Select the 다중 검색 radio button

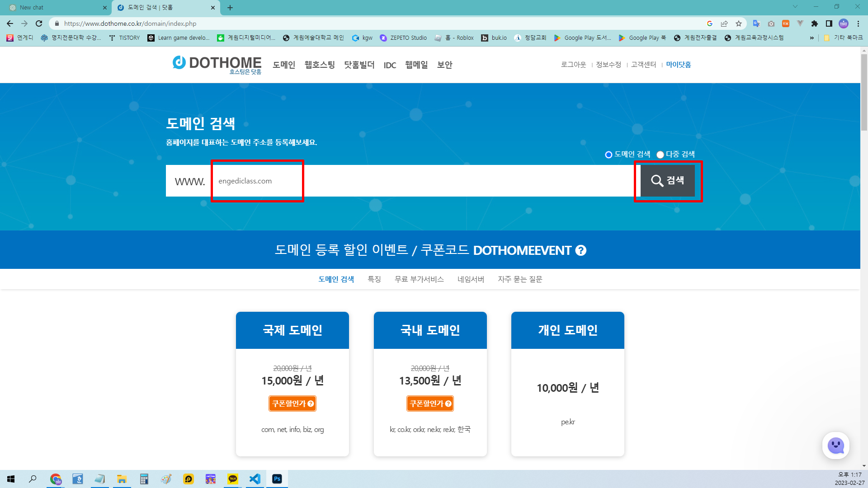[660, 154]
